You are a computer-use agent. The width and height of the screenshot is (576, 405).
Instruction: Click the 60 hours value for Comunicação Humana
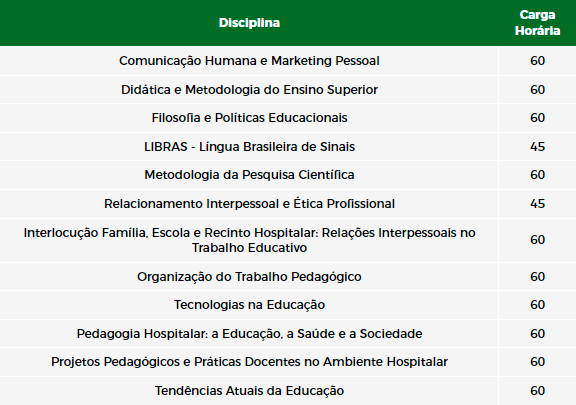pos(537,61)
